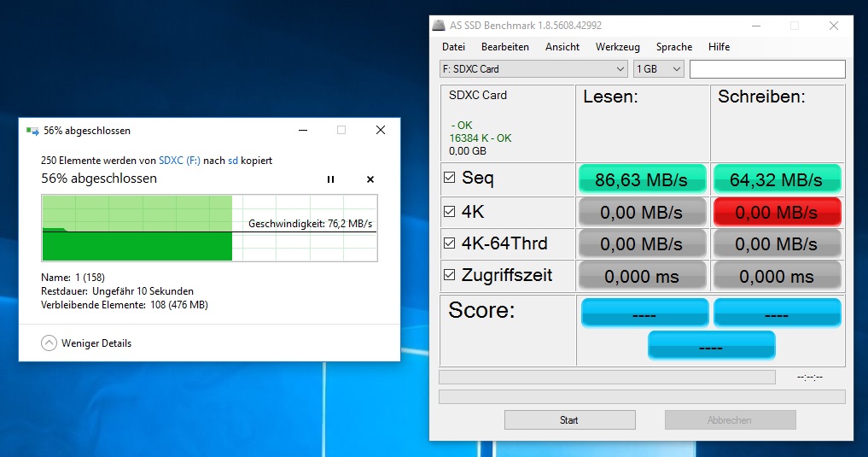Click the Abbrechen button
The height and width of the screenshot is (457, 868).
[730, 420]
